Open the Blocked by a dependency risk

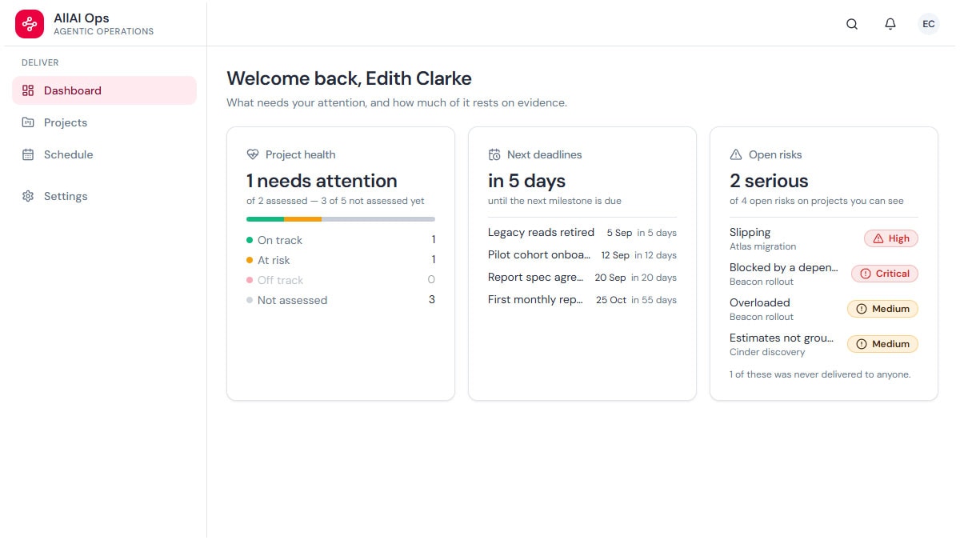click(x=824, y=274)
